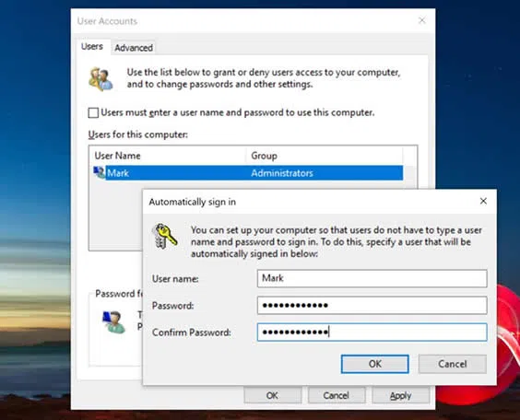520x420 pixels.
Task: Click OK in Automatically sign in dialog
Action: pyautogui.click(x=374, y=364)
